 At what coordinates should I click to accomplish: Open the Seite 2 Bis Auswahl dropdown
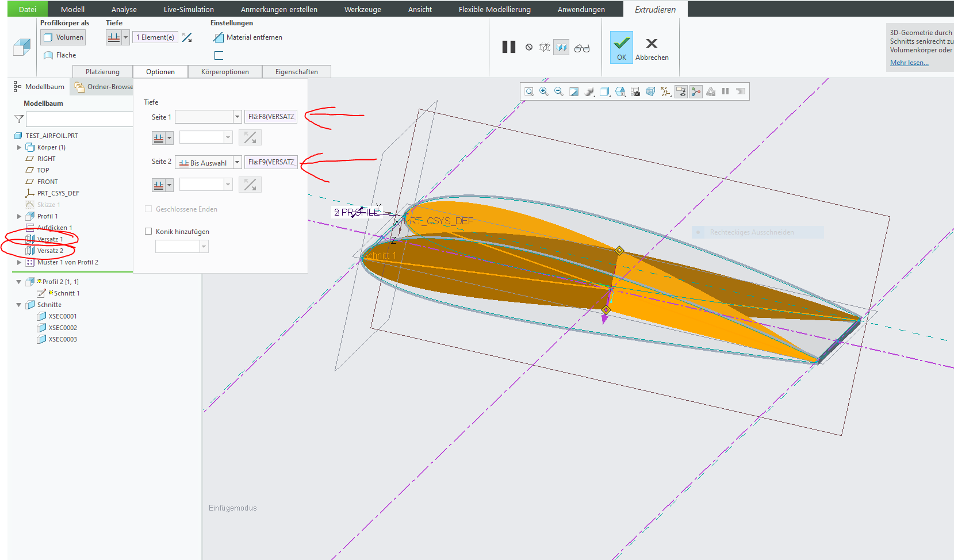(237, 163)
